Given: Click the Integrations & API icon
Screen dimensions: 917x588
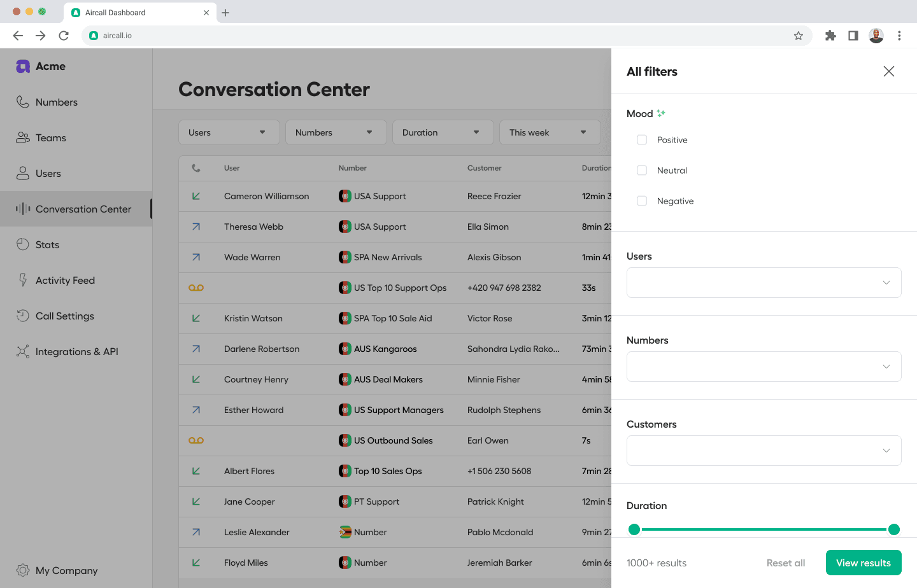Looking at the screenshot, I should coord(23,351).
